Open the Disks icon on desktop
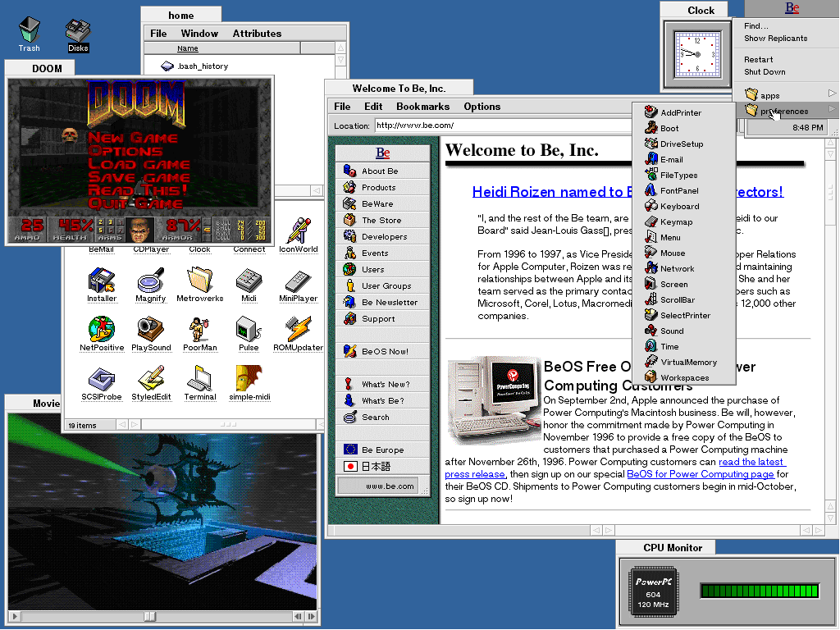Viewport: 840px width, 630px height. click(x=78, y=35)
